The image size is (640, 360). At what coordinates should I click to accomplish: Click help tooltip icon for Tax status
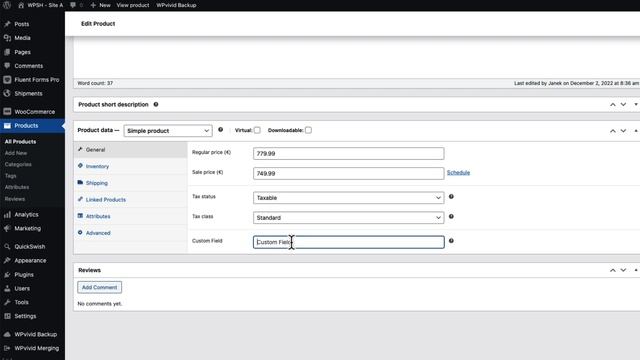coord(451,197)
